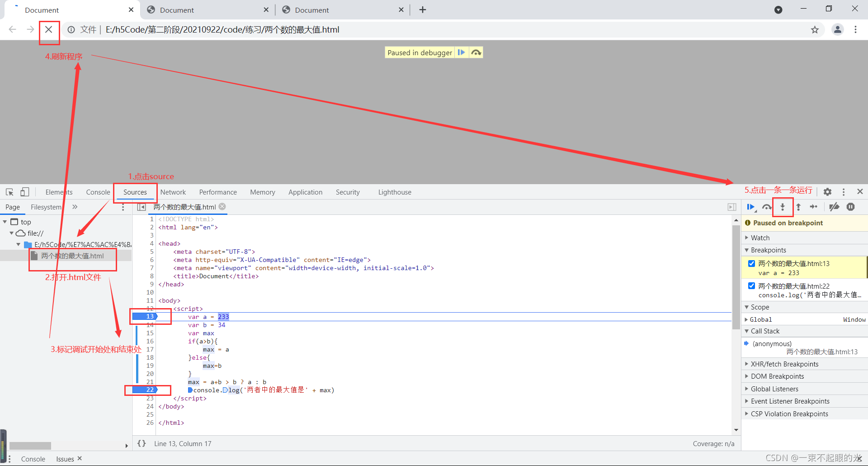Hide the file navigator sidebar
The width and height of the screenshot is (868, 466).
pyautogui.click(x=142, y=207)
